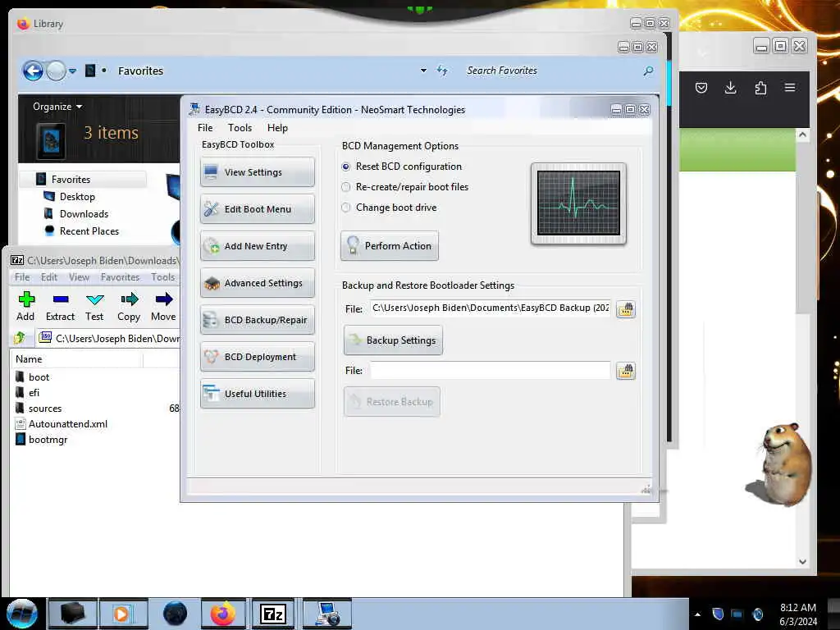Click Firefox Downloads arrow icon
840x630 pixels.
(x=730, y=88)
